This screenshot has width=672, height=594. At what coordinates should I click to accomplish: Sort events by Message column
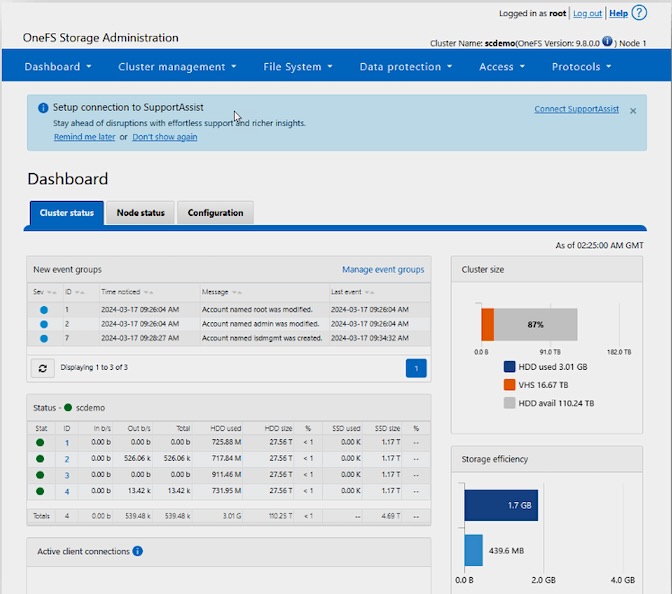pos(222,292)
